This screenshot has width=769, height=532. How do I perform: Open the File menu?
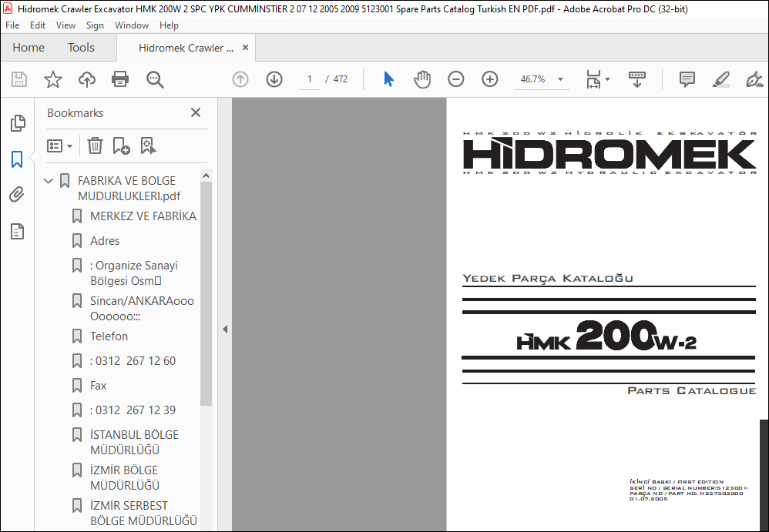tap(12, 25)
